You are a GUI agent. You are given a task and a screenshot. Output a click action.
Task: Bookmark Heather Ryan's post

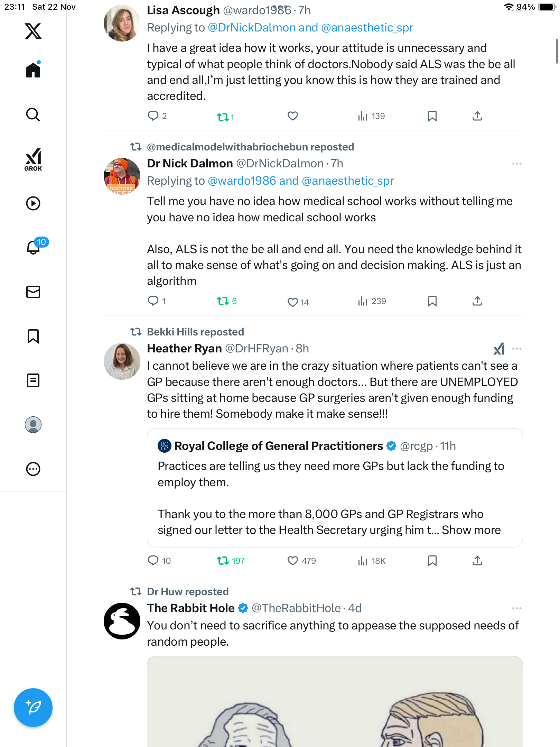[432, 561]
